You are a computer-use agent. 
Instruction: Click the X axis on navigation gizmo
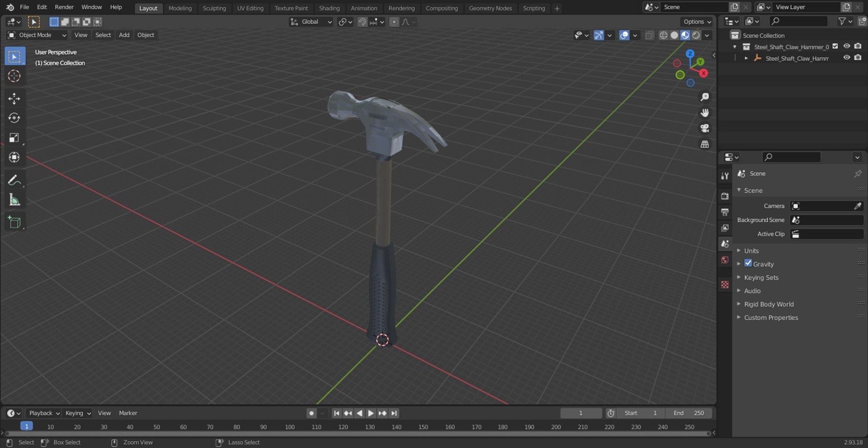703,73
